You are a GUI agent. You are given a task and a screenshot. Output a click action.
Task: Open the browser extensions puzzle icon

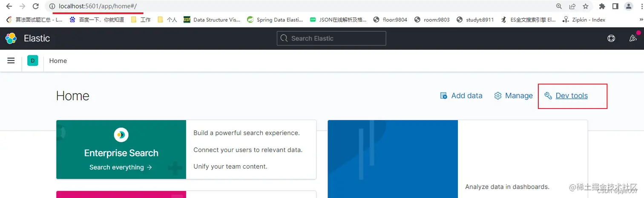coord(602,6)
